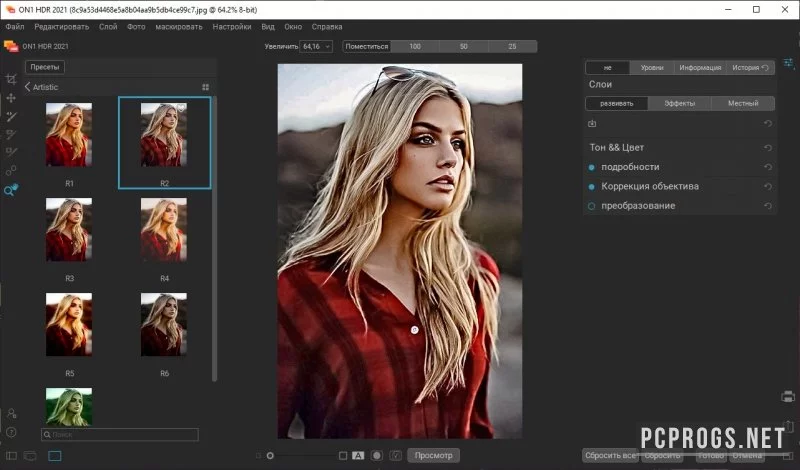Favorite the R2 preset with heart icon

tap(181, 108)
